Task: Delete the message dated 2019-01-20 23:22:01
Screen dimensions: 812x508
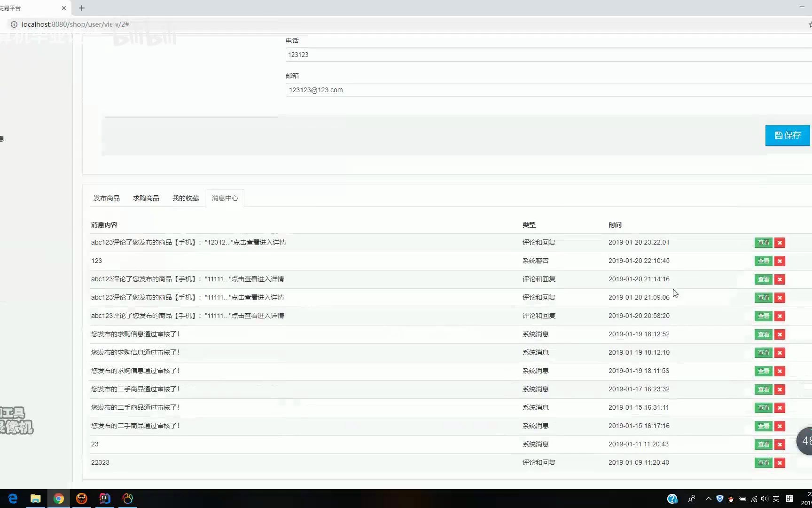Action: click(x=780, y=243)
